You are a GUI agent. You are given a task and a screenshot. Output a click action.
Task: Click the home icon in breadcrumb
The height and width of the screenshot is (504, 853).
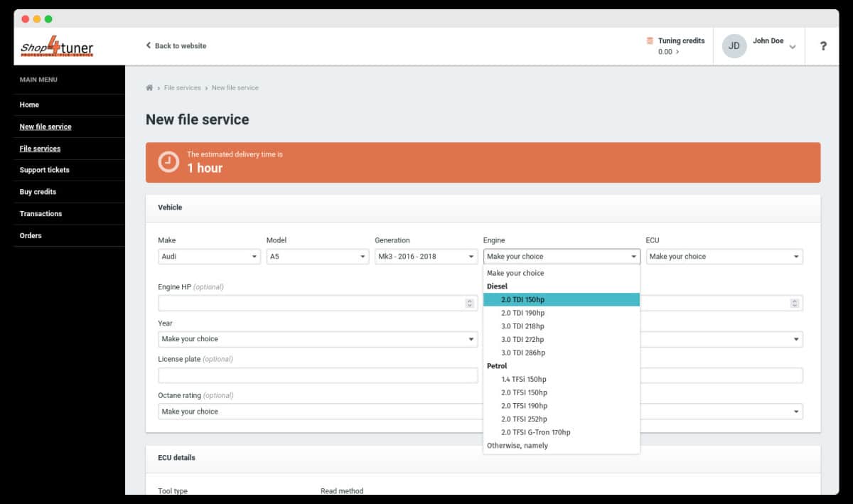pos(149,88)
